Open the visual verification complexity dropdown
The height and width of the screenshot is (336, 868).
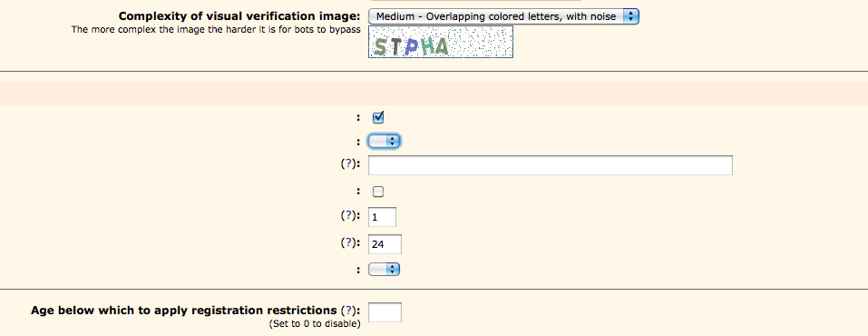(x=503, y=16)
